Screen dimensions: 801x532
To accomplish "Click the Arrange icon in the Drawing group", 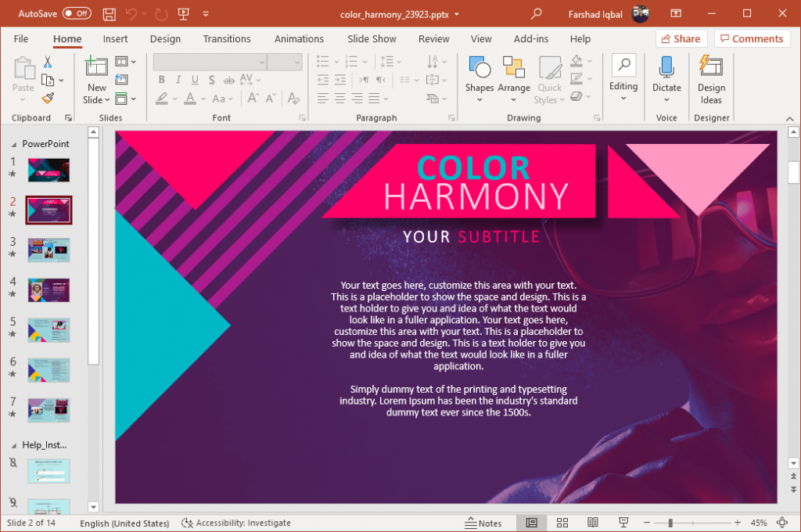I will (514, 74).
